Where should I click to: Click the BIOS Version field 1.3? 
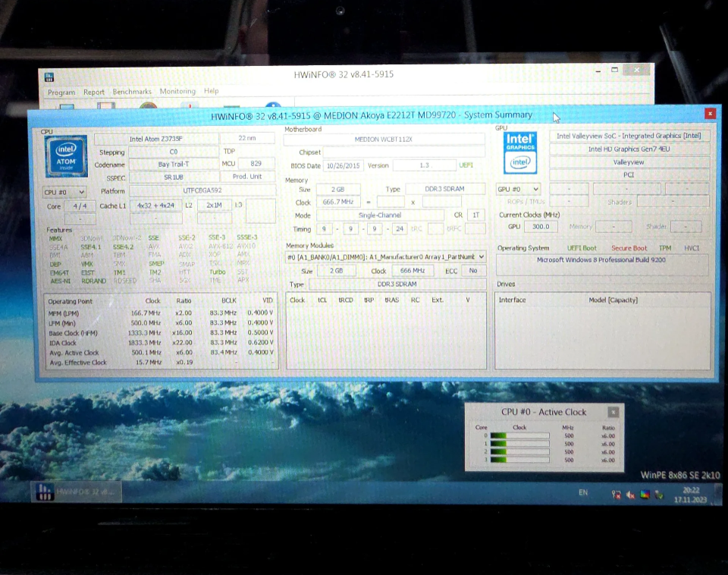pyautogui.click(x=425, y=165)
